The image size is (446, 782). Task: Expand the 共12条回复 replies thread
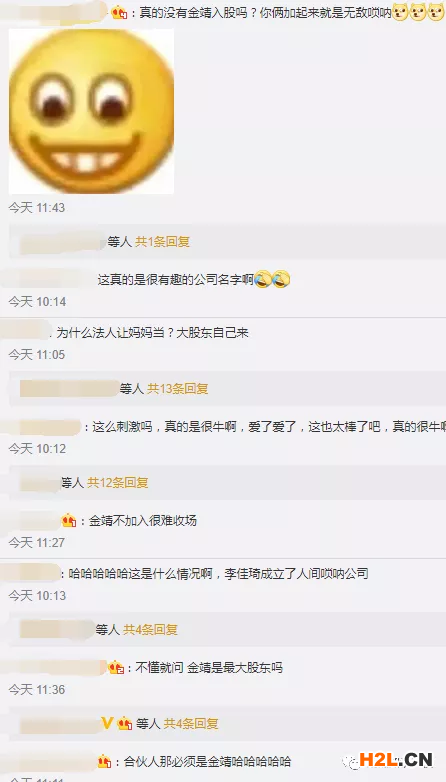tap(118, 482)
